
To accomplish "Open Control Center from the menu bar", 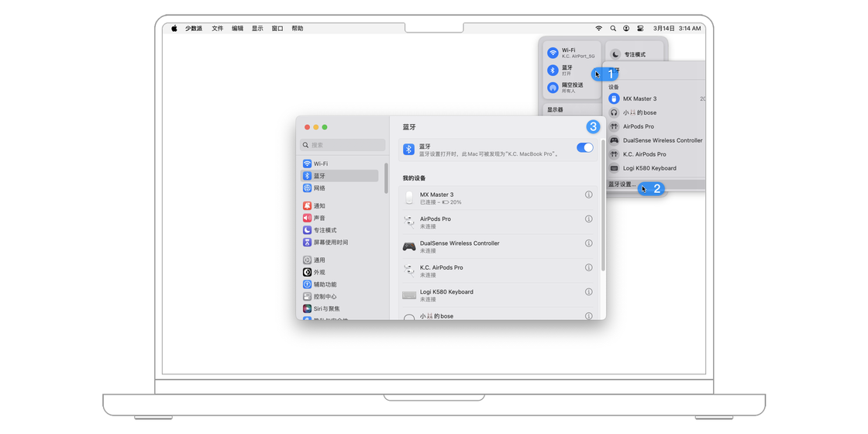I will point(640,28).
